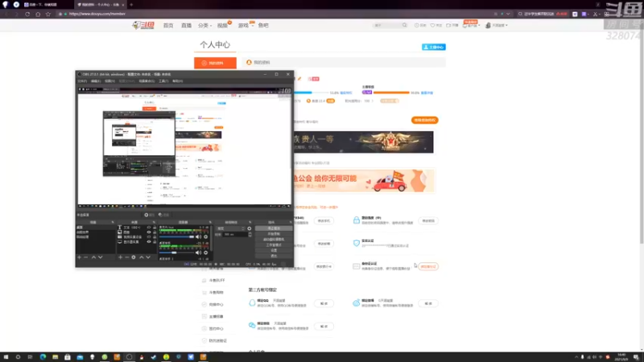Open gear settings for second mixer channel
The width and height of the screenshot is (644, 362).
[x=206, y=253]
